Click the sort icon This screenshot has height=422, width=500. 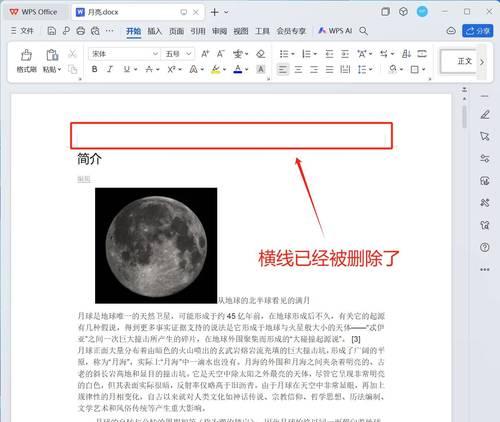coord(406,54)
